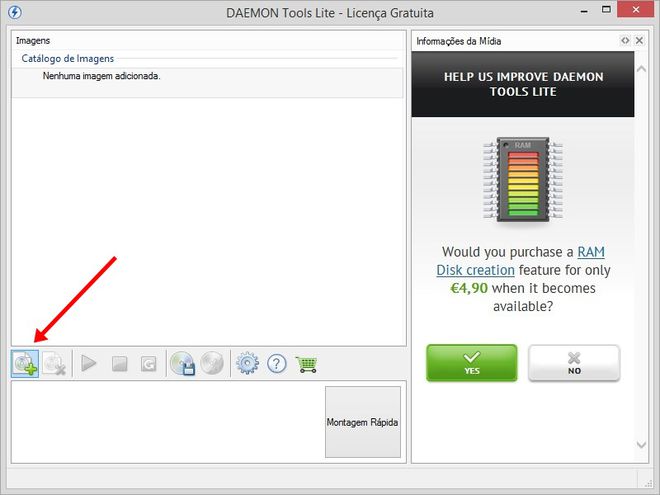Click the HELP US IMPROVE DAEMON banner
660x495 pixels.
523,84
